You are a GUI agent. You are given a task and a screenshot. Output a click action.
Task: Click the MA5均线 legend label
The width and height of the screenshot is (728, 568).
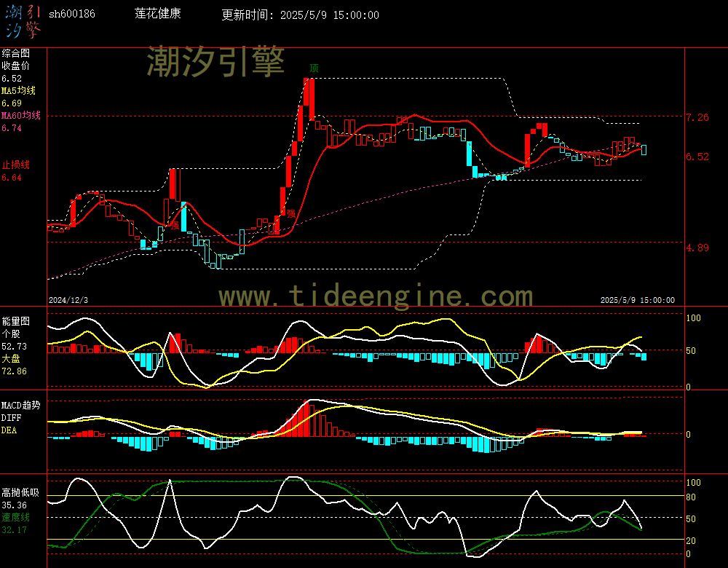click(19, 90)
